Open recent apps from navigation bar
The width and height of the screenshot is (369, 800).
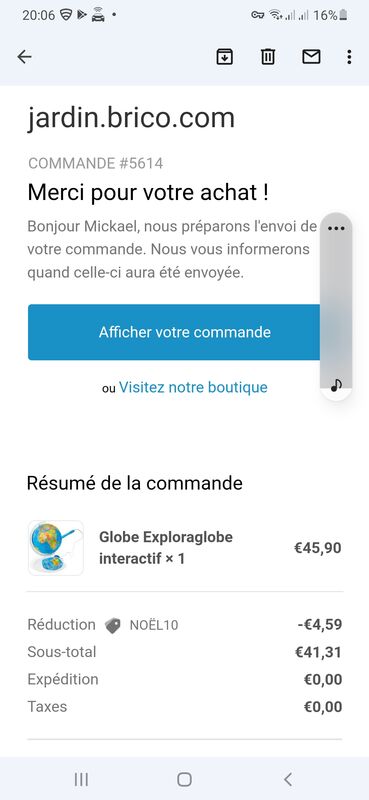click(x=81, y=779)
